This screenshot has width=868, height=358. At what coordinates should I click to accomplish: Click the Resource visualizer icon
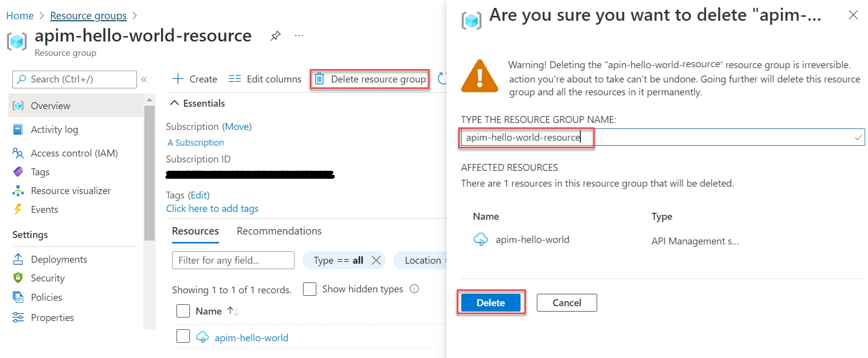(x=18, y=191)
